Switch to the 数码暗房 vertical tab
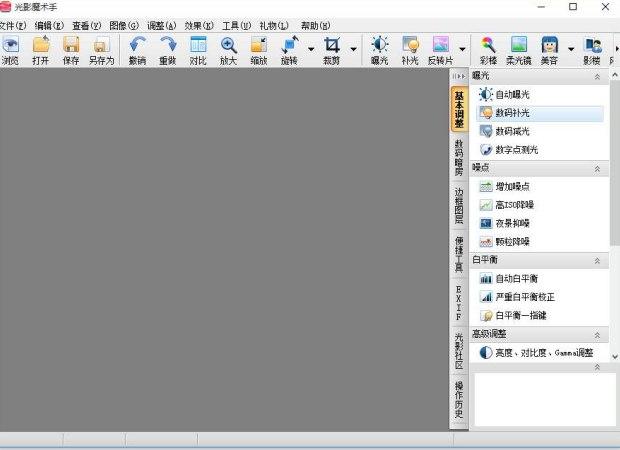The height and width of the screenshot is (450, 620). tap(459, 159)
